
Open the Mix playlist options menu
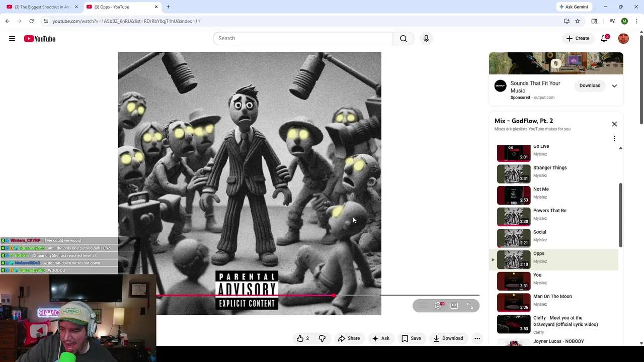[614, 139]
